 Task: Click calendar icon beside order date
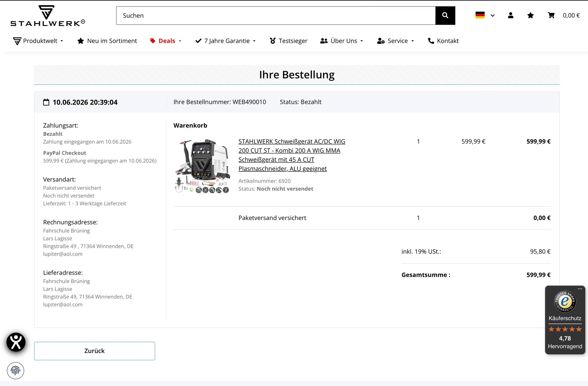(x=46, y=102)
